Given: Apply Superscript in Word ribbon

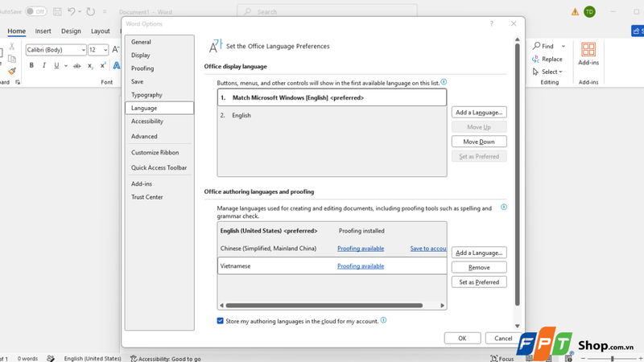Looking at the screenshot, I should [x=103, y=65].
